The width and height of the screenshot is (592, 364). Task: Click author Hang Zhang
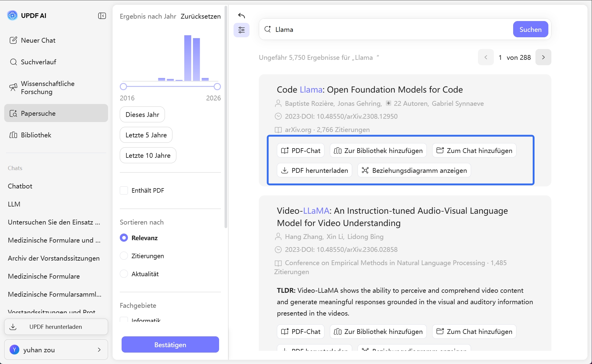(x=304, y=237)
